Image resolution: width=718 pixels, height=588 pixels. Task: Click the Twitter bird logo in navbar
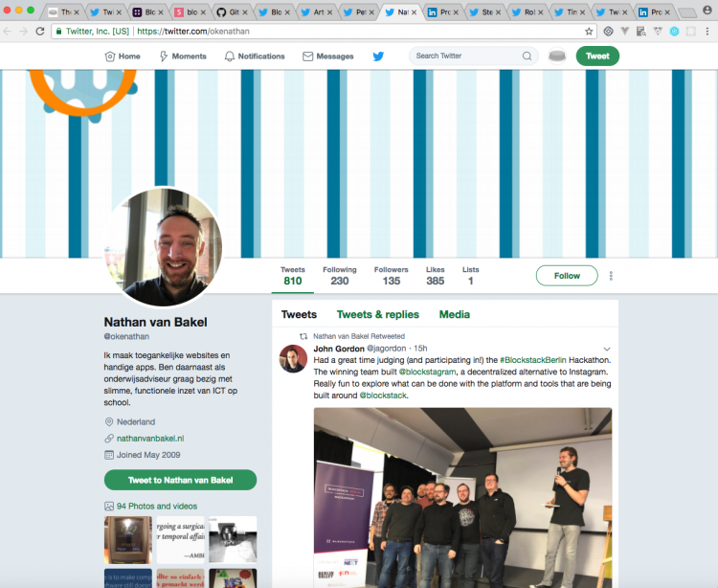(x=378, y=57)
